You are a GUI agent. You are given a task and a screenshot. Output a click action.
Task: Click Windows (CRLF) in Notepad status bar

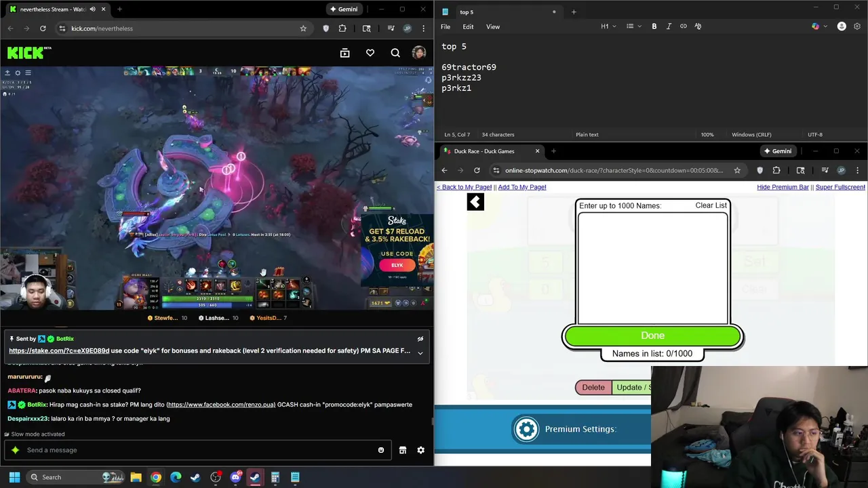click(751, 134)
